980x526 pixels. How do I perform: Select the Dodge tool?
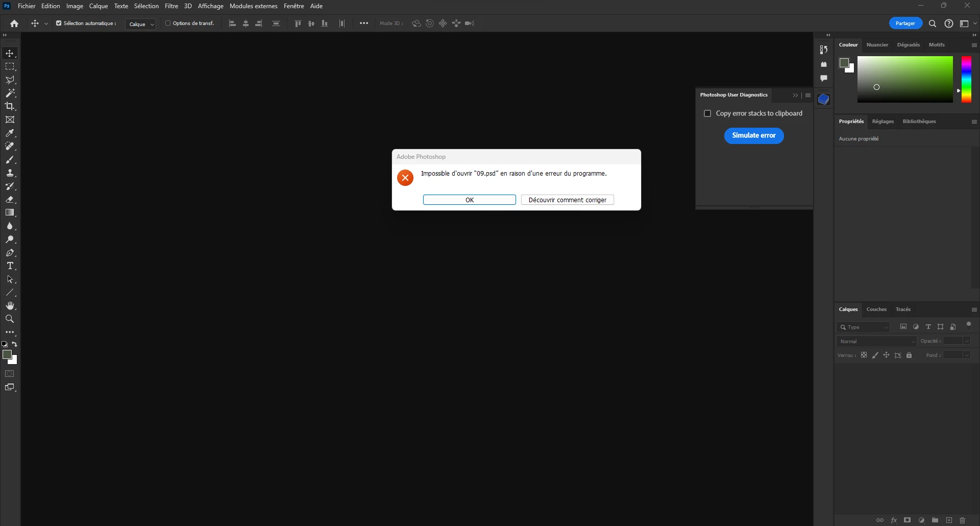point(10,240)
